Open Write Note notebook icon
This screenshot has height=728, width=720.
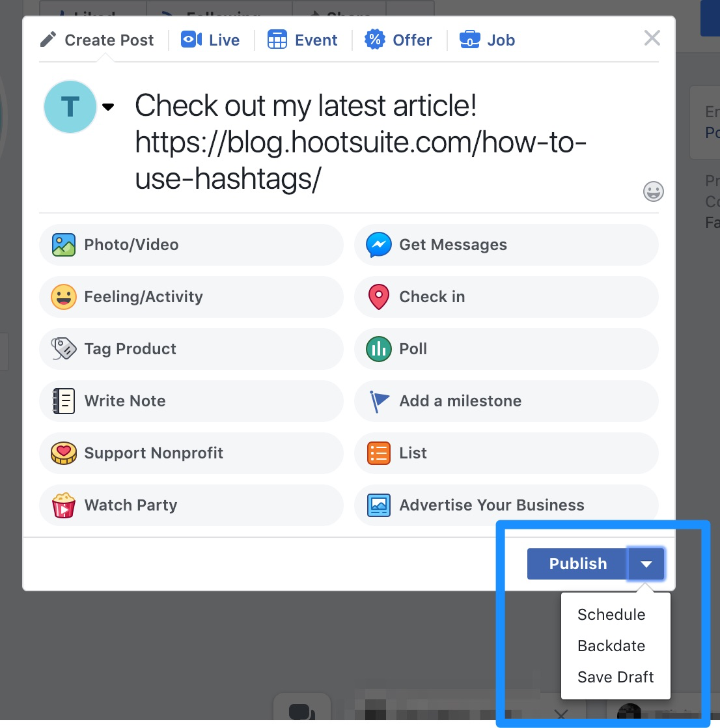64,401
